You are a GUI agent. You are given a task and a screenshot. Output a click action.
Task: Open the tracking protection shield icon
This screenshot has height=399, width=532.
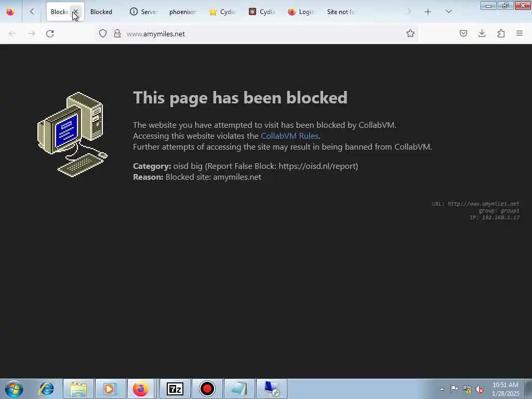(x=103, y=33)
